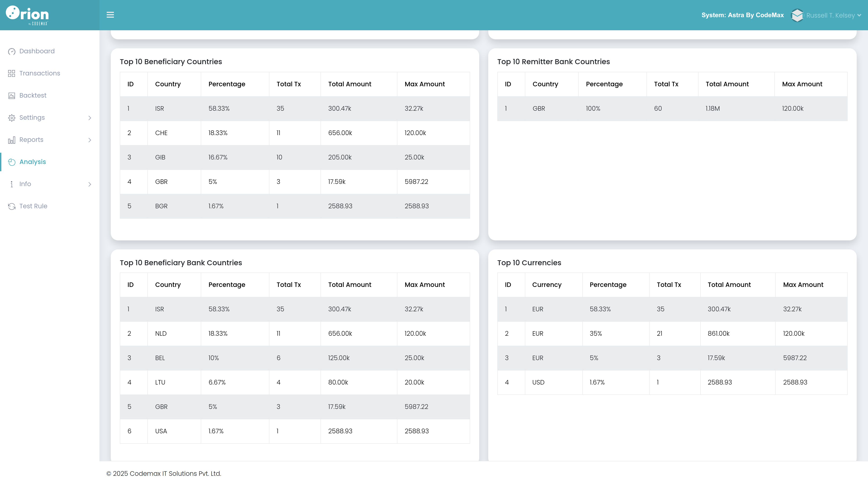Image resolution: width=868 pixels, height=488 pixels.
Task: Expand the Info submenu chevron
Action: [x=90, y=184]
